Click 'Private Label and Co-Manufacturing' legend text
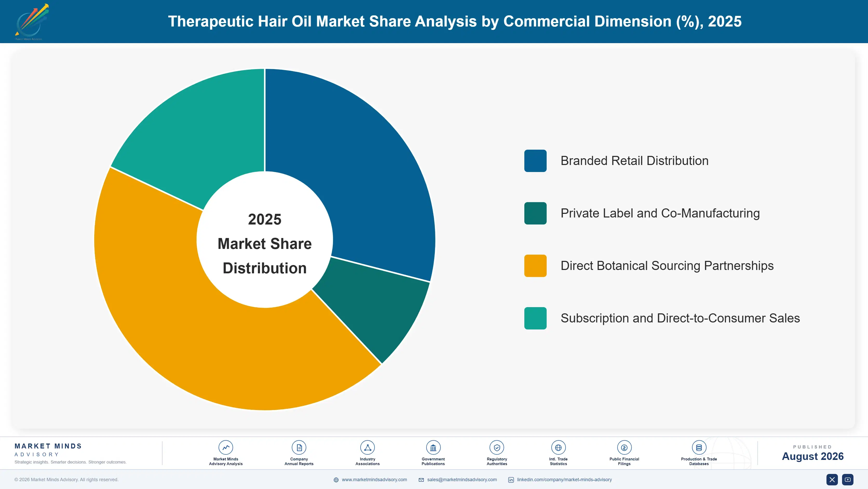This screenshot has width=868, height=489. click(x=660, y=213)
